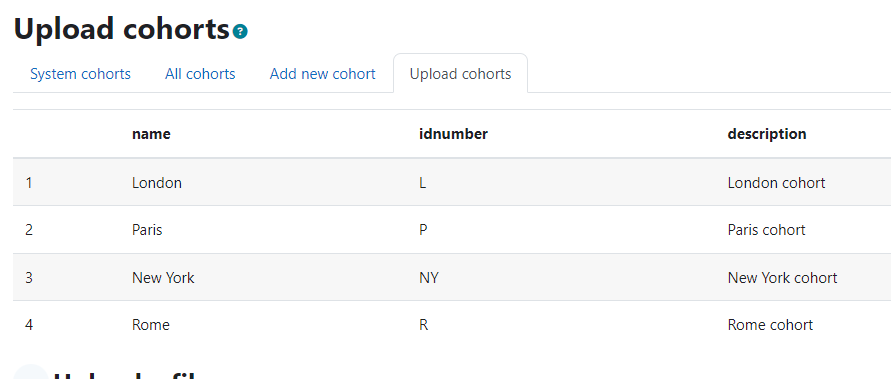Click the idnumber NY cell
Viewport: 891px width, 379px height.
429,278
